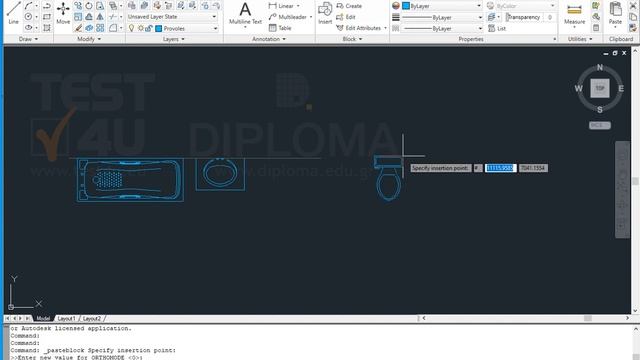Switch to the Layout1 tab

point(66,318)
